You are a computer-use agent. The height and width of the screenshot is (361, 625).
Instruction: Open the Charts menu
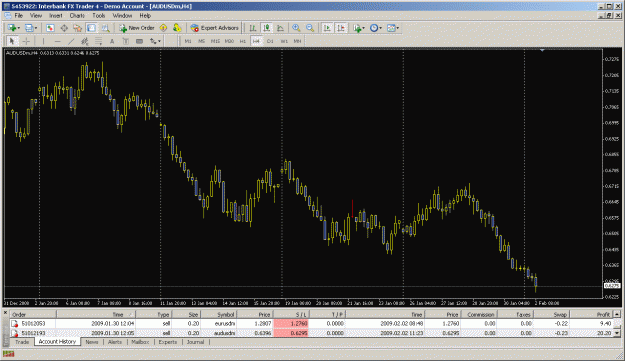(77, 16)
